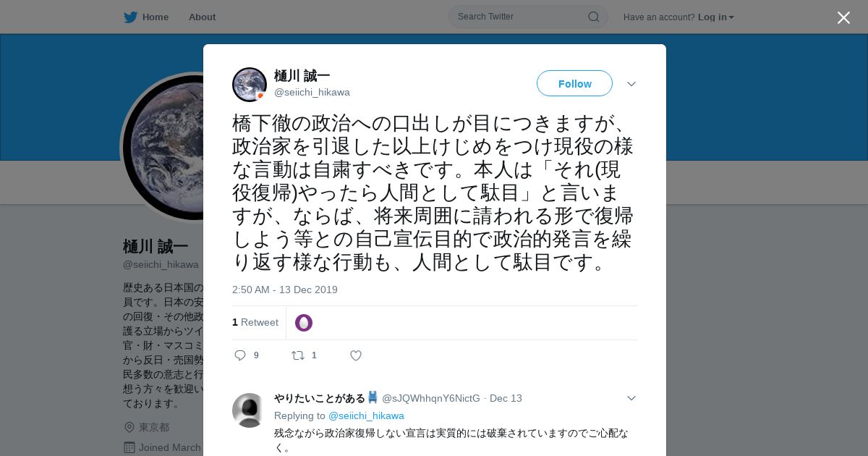The image size is (868, 456).
Task: Click the Twitter bird logo icon
Action: coord(130,17)
